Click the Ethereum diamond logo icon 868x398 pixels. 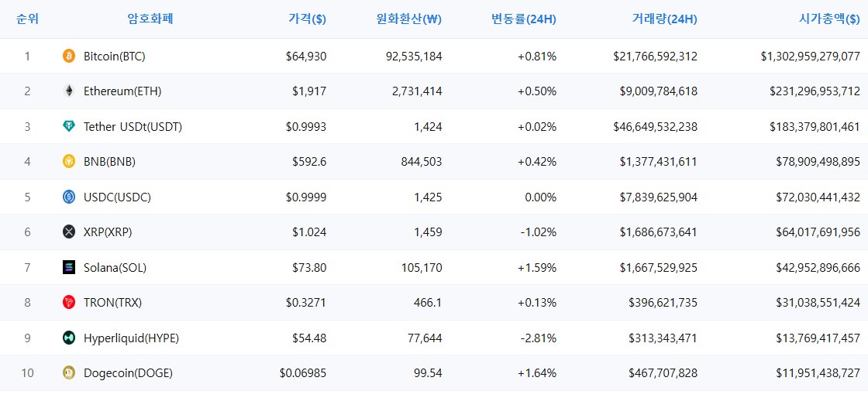click(x=69, y=91)
